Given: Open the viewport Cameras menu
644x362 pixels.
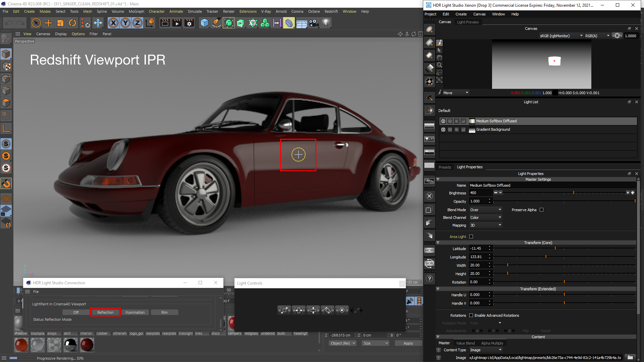Looking at the screenshot, I should [x=43, y=34].
